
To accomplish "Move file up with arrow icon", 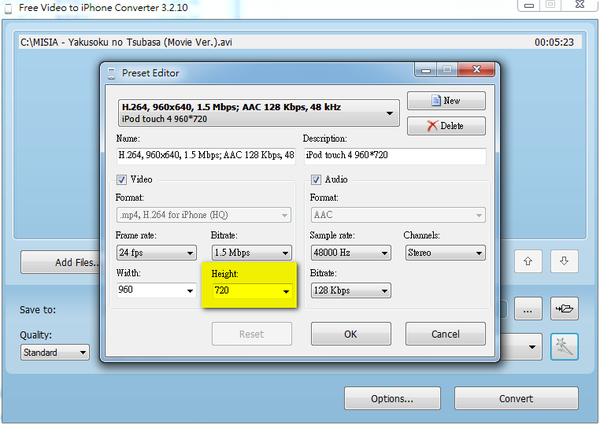I will [x=528, y=261].
